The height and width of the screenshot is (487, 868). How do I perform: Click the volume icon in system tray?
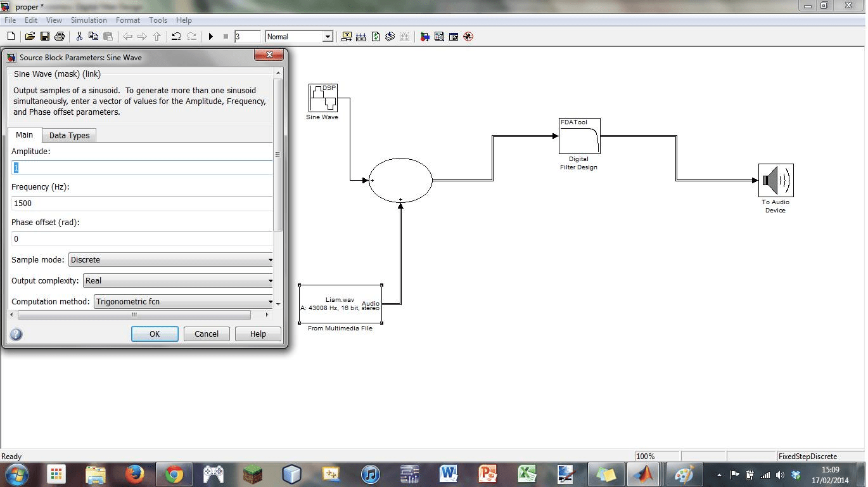tap(780, 475)
